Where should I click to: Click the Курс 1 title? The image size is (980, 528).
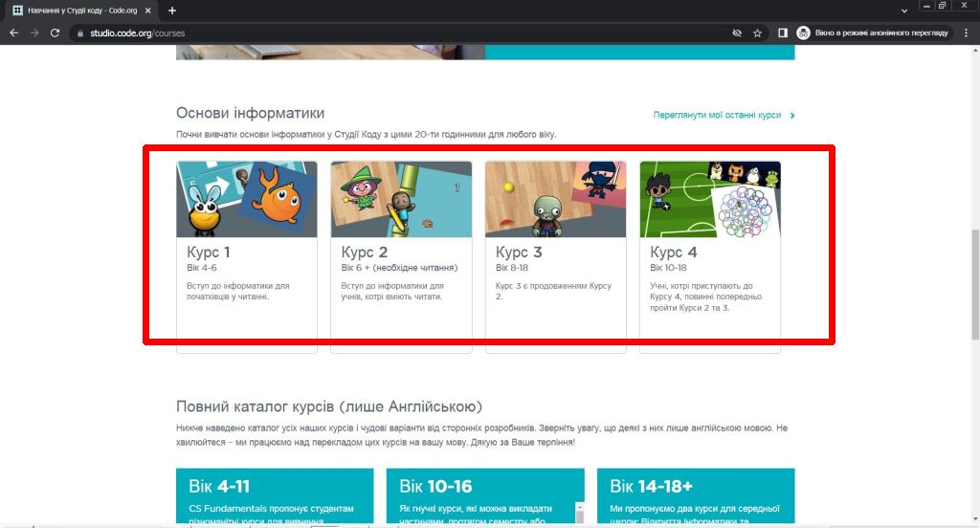pos(209,252)
